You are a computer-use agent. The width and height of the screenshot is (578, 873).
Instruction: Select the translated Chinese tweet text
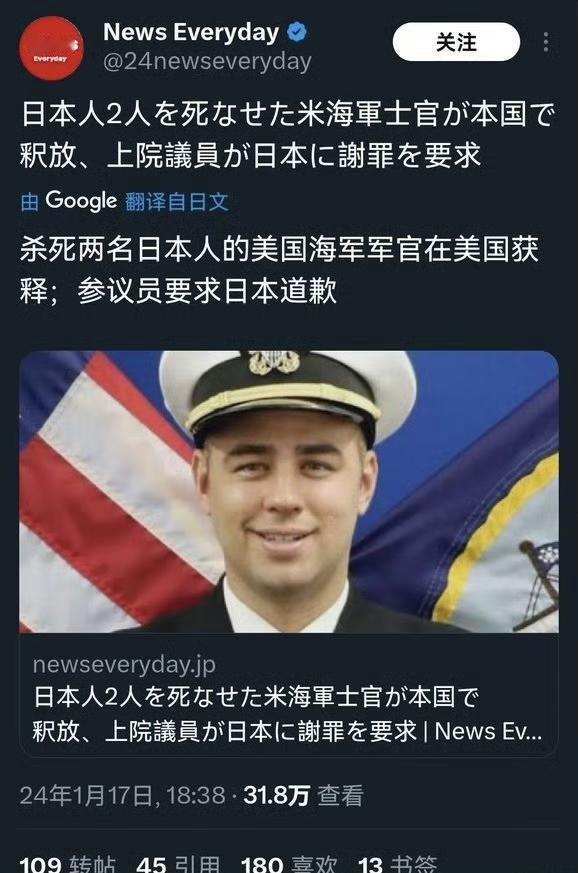click(280, 269)
